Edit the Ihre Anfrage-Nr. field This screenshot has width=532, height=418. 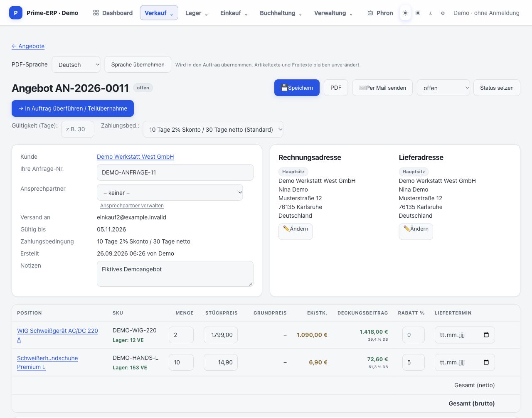175,172
